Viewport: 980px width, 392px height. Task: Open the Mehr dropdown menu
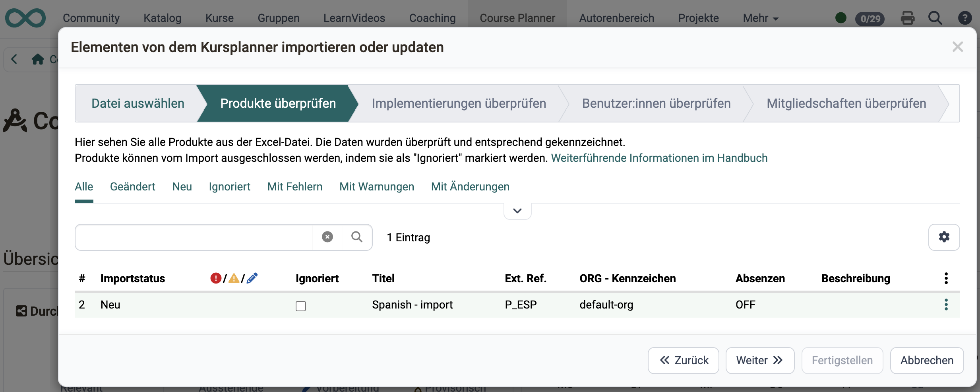click(761, 18)
